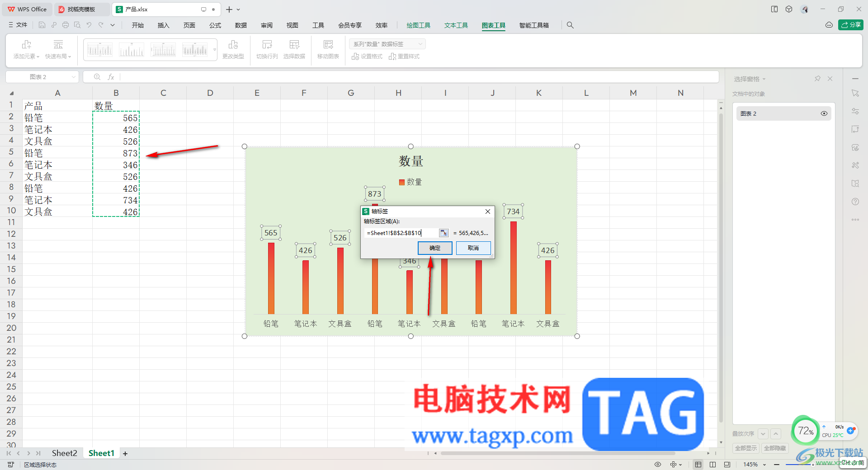This screenshot has height=470, width=868.
Task: Click 全部隐藏 hide all button
Action: coord(775,448)
